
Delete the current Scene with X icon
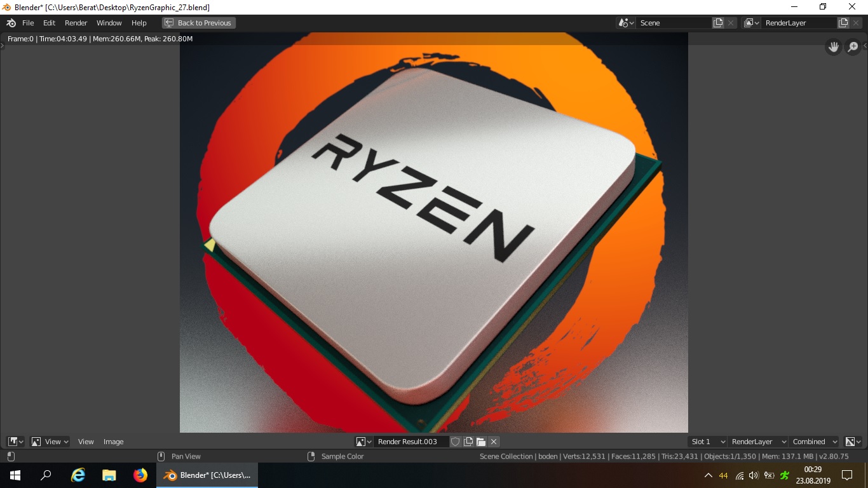coord(731,23)
